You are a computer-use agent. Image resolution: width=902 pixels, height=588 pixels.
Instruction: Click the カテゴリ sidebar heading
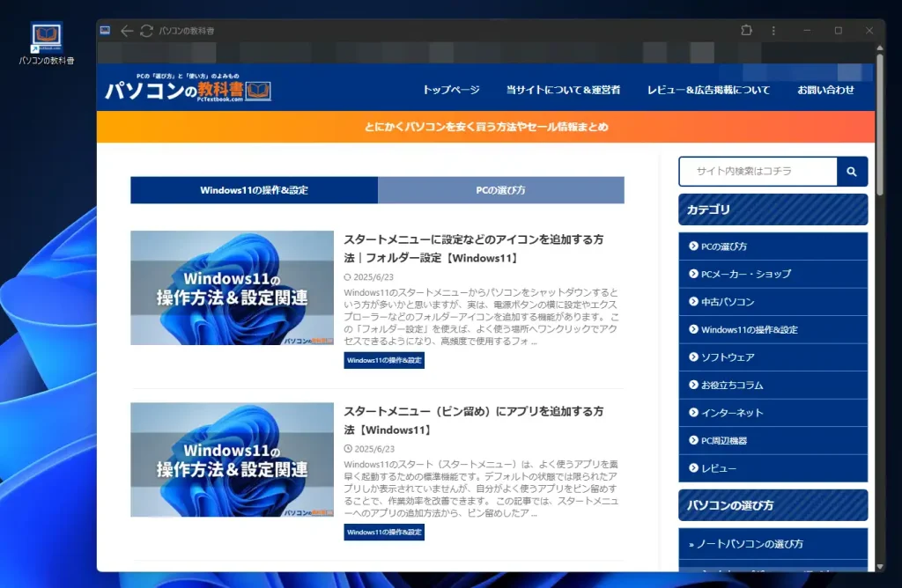pos(773,209)
